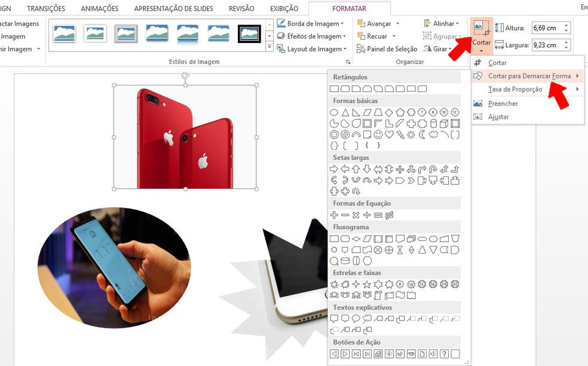Pick the crescent moon shape
The width and height of the screenshot is (588, 366).
pos(422,135)
